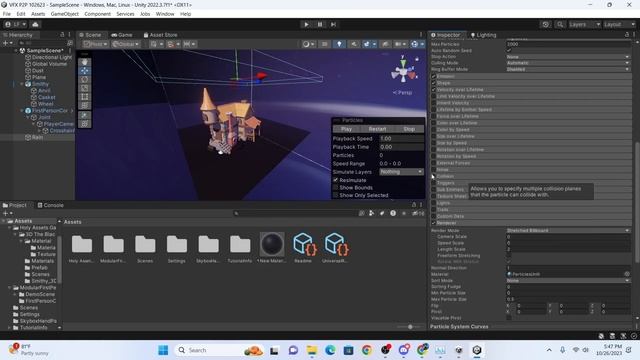This screenshot has width=640, height=360.
Task: Toggle the Shape module checkbox
Action: [x=434, y=83]
